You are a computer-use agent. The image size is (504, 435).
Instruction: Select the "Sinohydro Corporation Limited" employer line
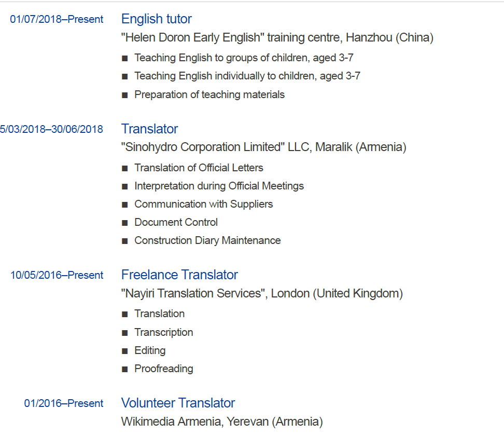tap(263, 147)
